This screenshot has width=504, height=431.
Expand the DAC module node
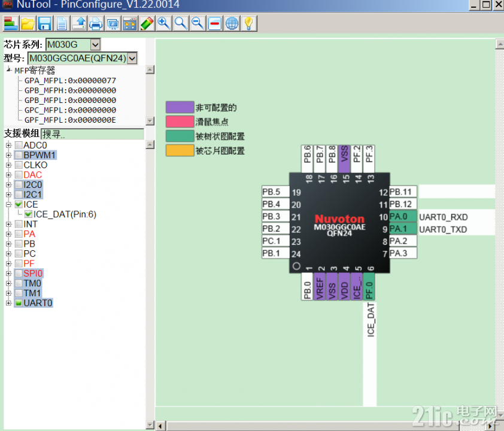point(8,175)
